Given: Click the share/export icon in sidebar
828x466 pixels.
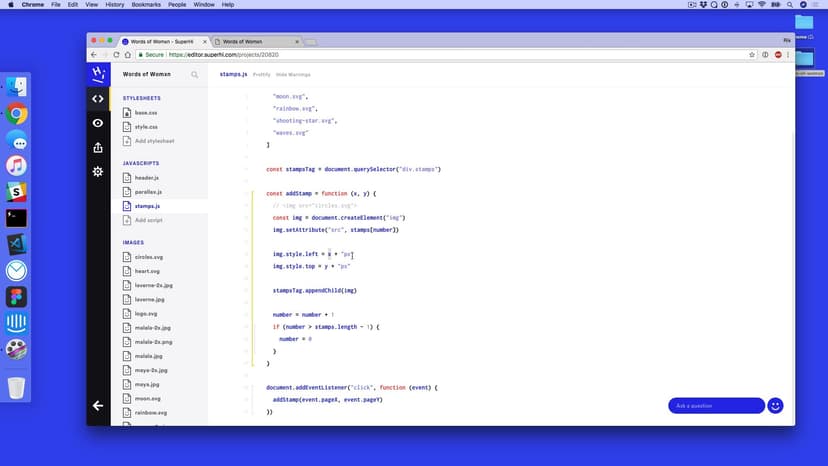Looking at the screenshot, I should pos(98,147).
